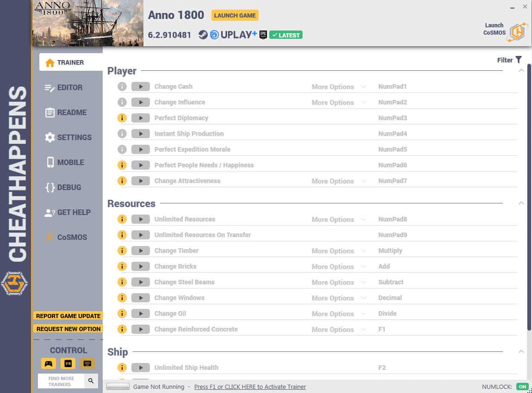Expand More Options for Change Bricks

tap(339, 266)
